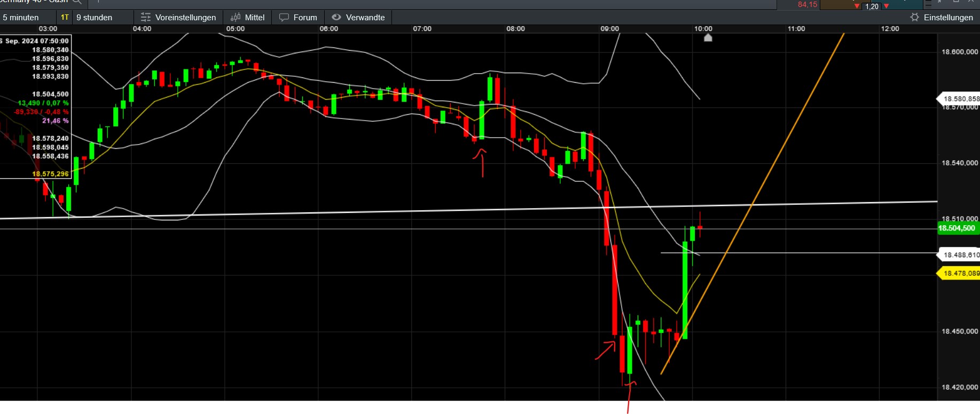
Task: Open the Mittel candlestick style option
Action: pyautogui.click(x=248, y=18)
